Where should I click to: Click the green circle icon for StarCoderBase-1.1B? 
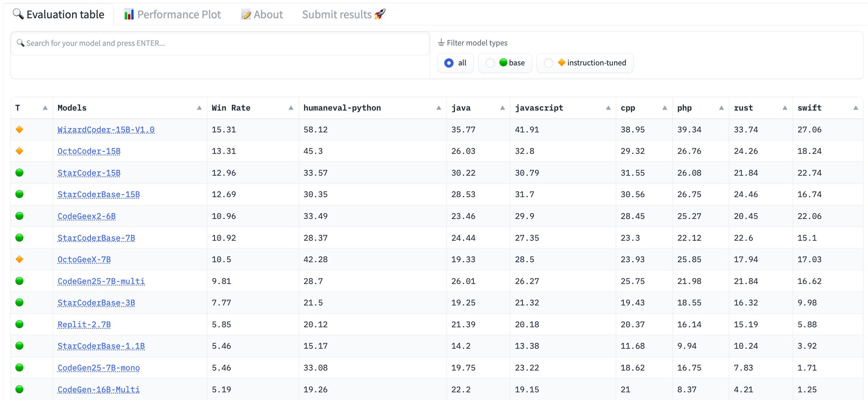(19, 346)
